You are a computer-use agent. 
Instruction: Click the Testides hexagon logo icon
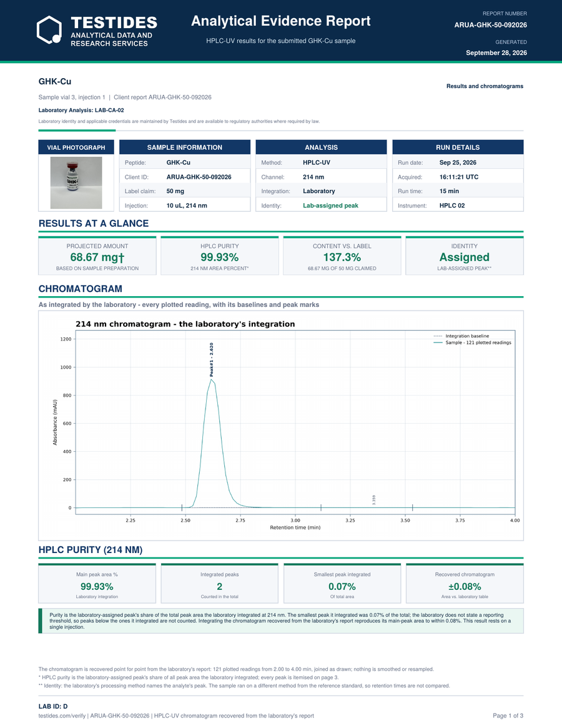pos(49,30)
